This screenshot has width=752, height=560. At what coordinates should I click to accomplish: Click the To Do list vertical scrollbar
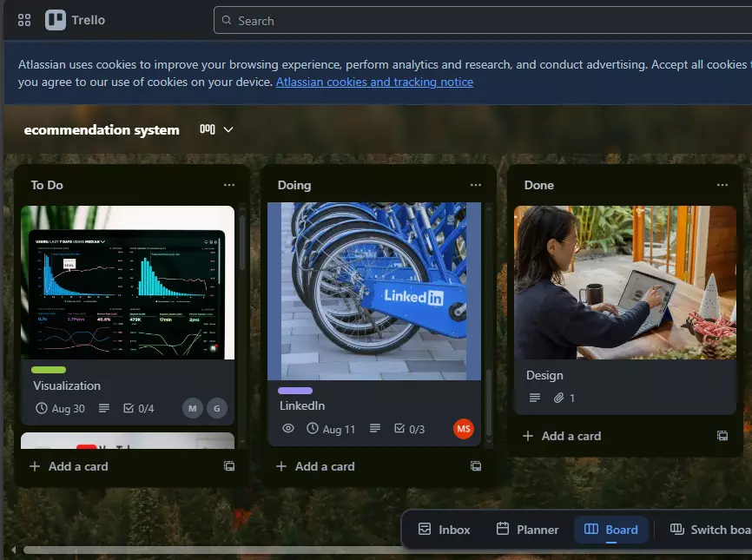click(x=241, y=241)
